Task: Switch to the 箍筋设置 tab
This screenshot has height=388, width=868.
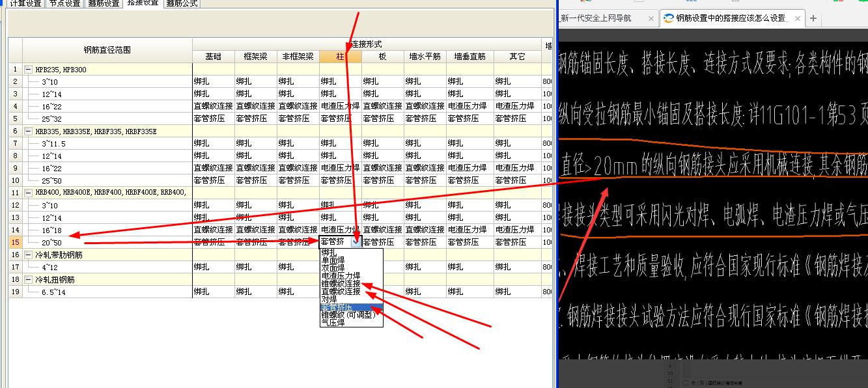Action: point(104,3)
